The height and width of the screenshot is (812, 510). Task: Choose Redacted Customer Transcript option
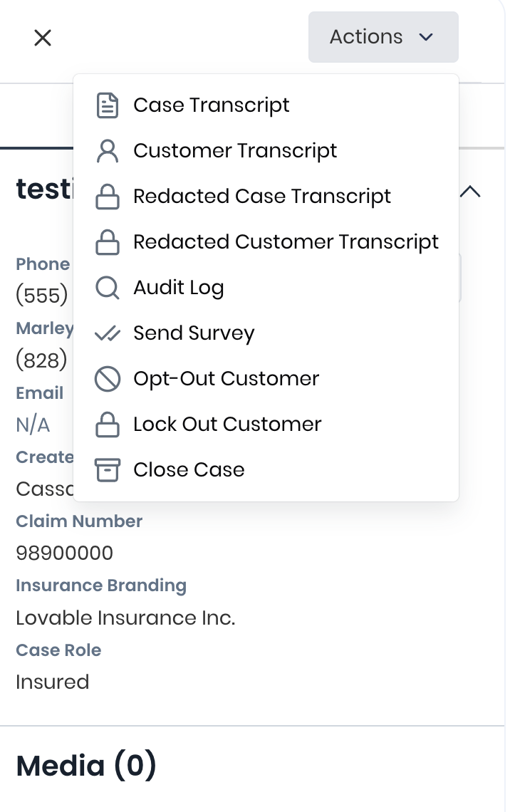click(286, 242)
